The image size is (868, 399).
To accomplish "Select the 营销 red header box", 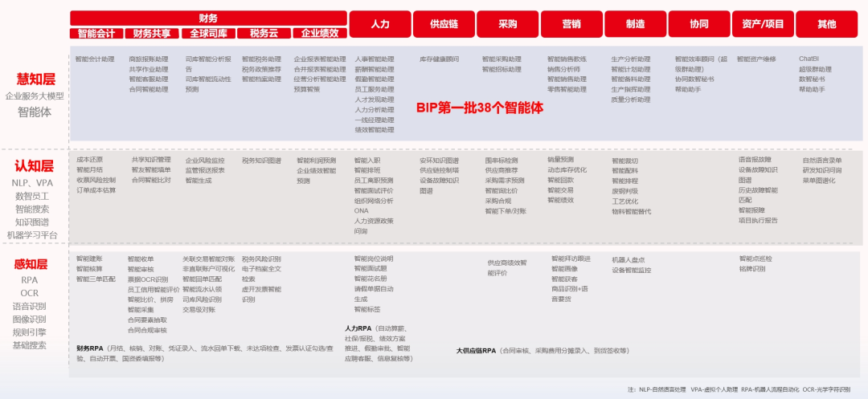I will (x=571, y=24).
